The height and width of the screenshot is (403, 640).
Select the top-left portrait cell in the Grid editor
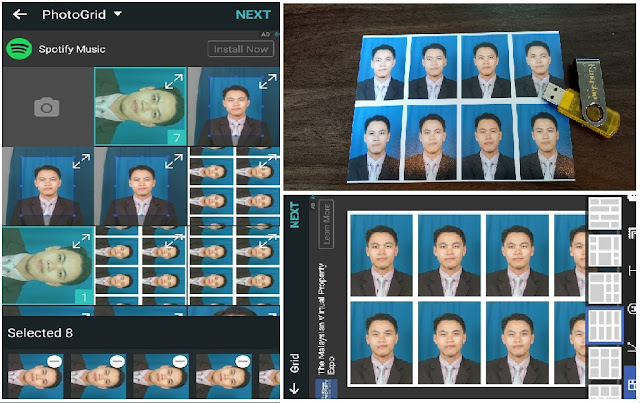(382, 256)
